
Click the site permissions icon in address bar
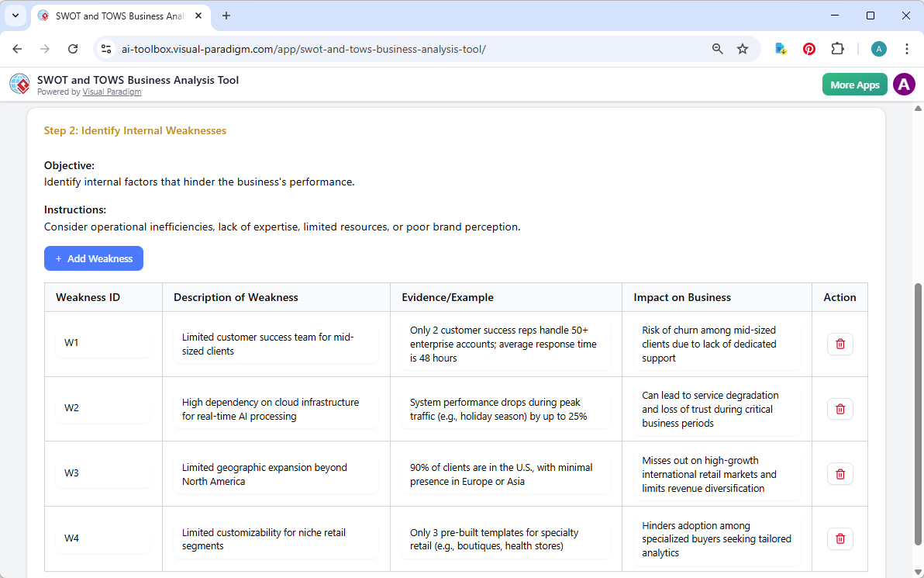(105, 48)
